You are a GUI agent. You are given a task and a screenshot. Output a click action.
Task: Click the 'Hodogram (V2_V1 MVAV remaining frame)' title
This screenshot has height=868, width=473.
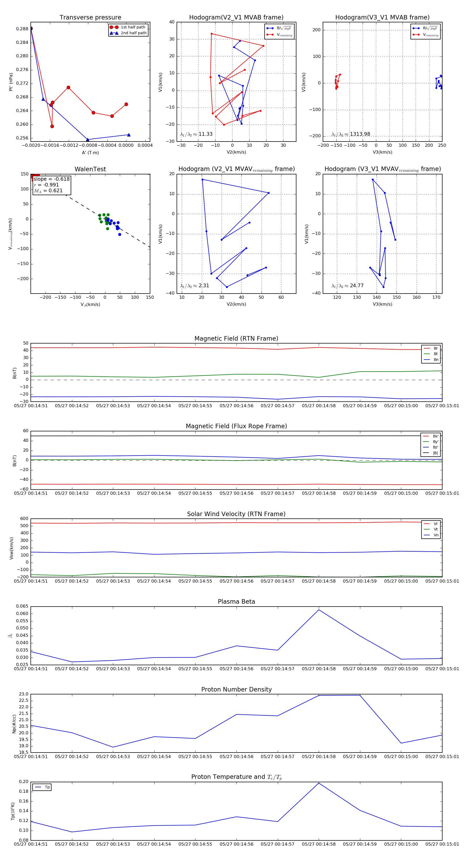point(236,169)
